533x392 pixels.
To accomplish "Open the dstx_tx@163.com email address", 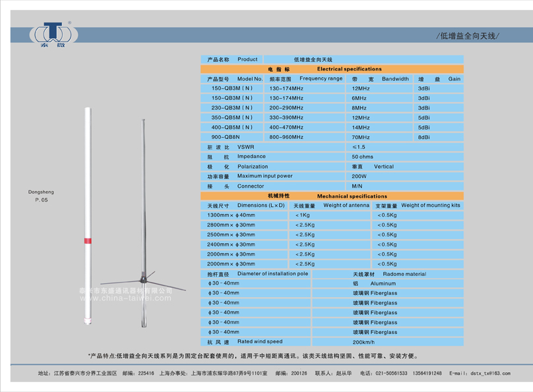I will [x=488, y=373].
